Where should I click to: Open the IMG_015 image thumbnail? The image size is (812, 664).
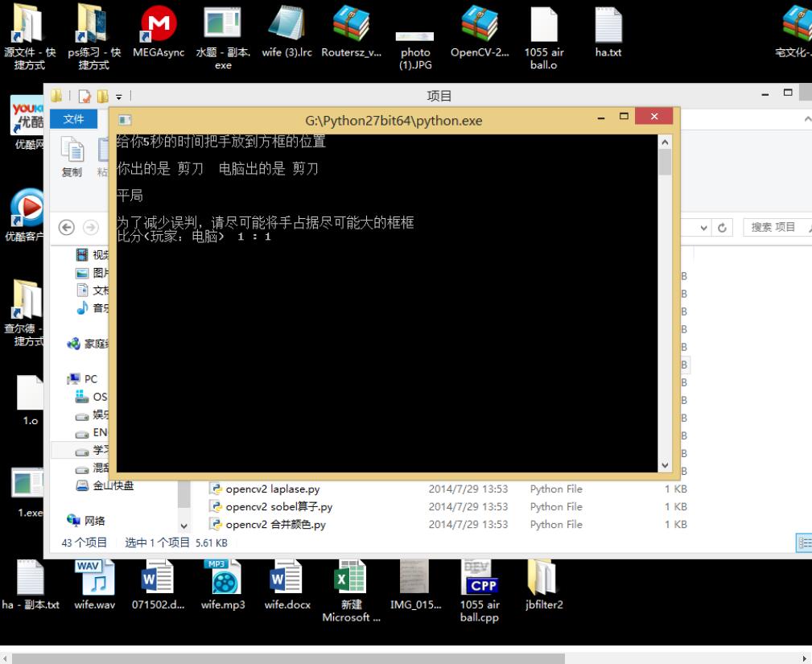(415, 585)
